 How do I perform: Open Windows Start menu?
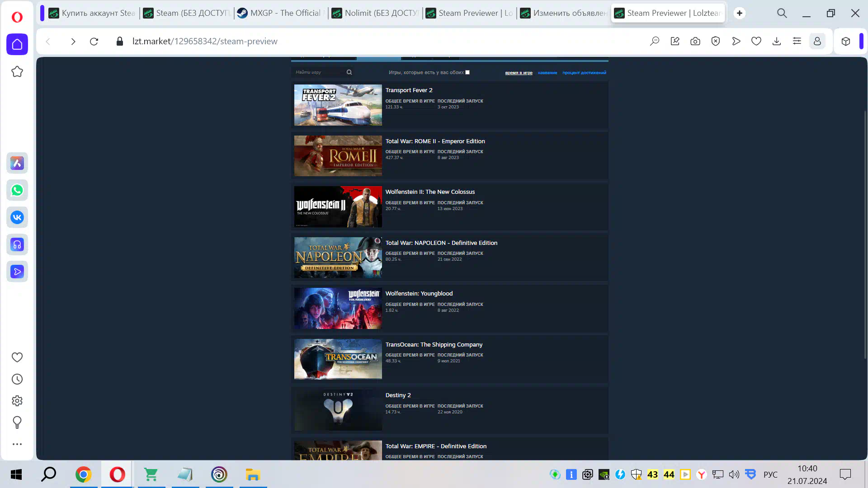[16, 474]
